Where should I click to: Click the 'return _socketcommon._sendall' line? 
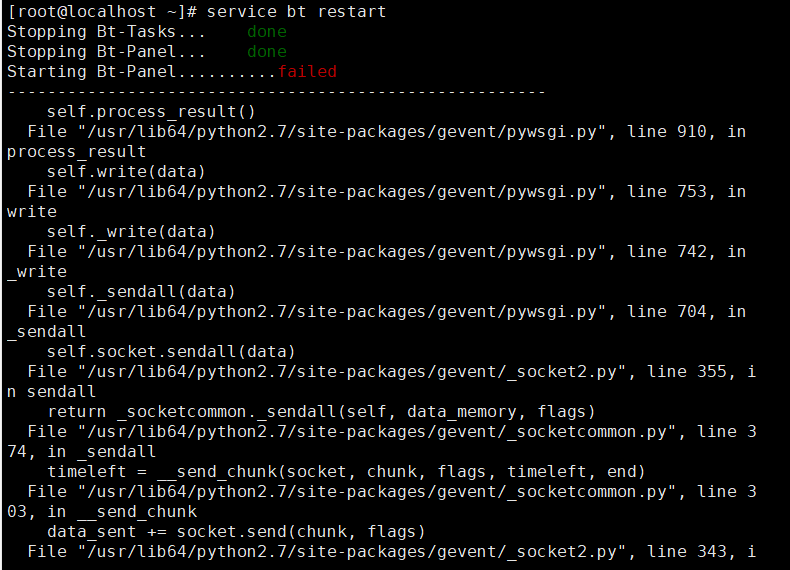pos(321,411)
